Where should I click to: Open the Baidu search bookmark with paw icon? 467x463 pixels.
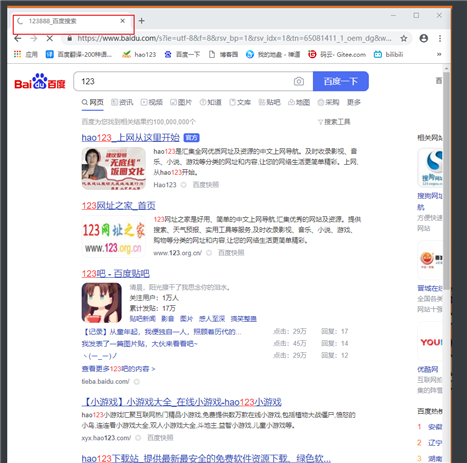182,54
